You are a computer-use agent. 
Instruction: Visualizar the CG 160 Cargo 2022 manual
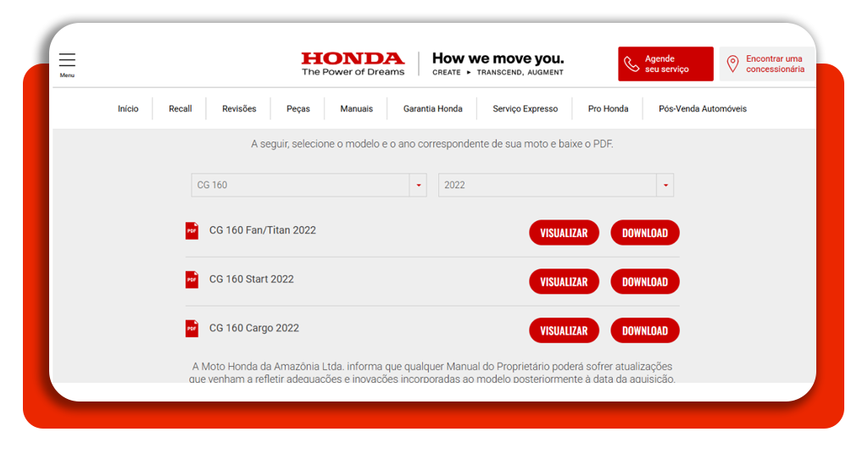pos(564,330)
